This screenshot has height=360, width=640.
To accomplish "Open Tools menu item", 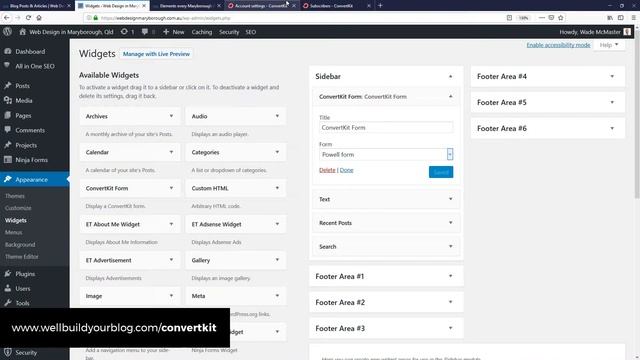I will pyautogui.click(x=22, y=303).
